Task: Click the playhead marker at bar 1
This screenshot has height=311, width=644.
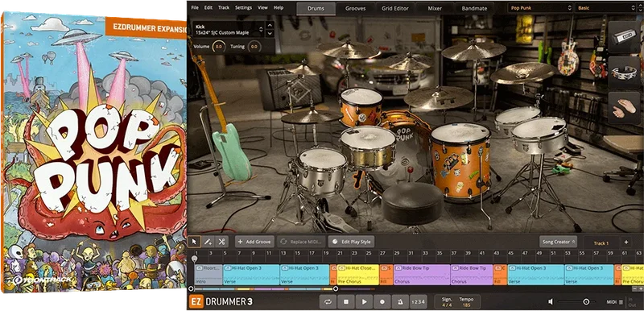Action: tap(195, 259)
